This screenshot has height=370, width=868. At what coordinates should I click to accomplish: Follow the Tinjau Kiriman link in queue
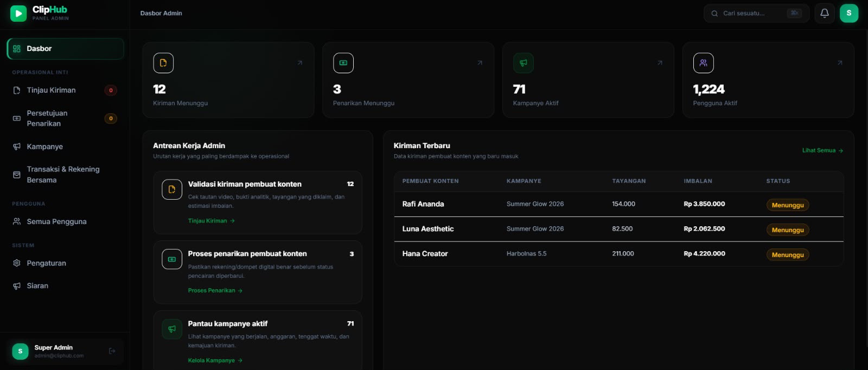click(212, 221)
